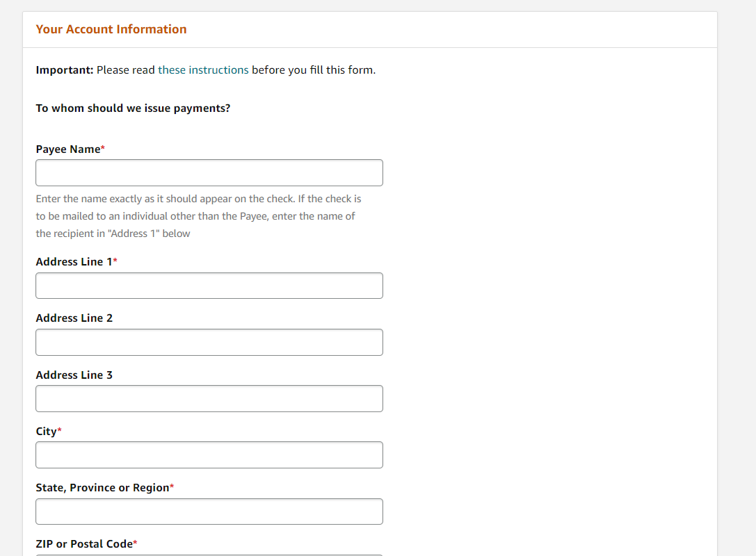Click 'To whom should we issue payments?' text
Image resolution: width=756 pixels, height=556 pixels.
(133, 108)
